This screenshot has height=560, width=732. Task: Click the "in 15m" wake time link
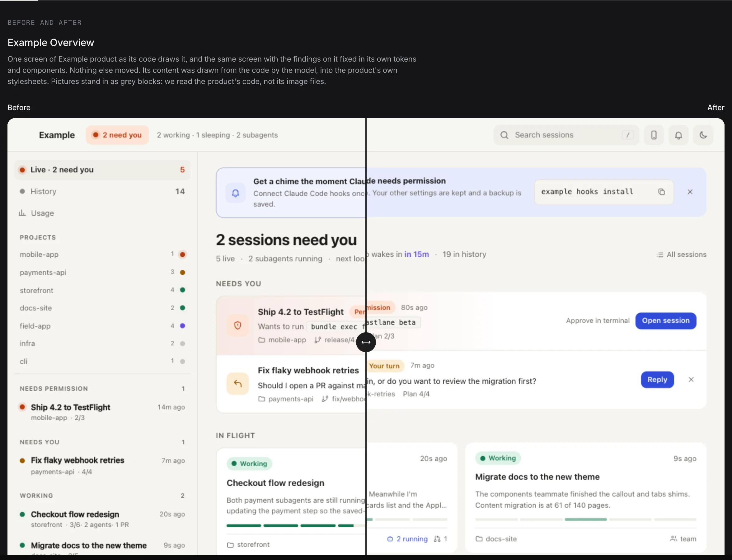[416, 254]
